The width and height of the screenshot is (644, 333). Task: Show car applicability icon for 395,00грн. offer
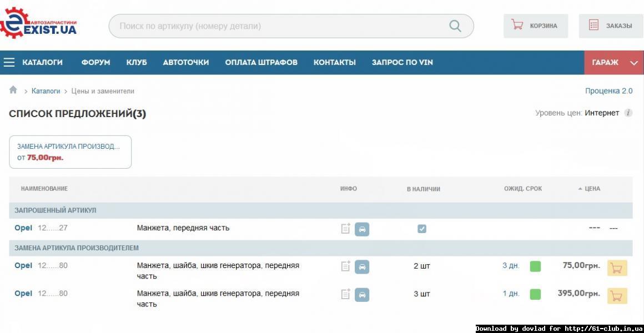pyautogui.click(x=362, y=295)
